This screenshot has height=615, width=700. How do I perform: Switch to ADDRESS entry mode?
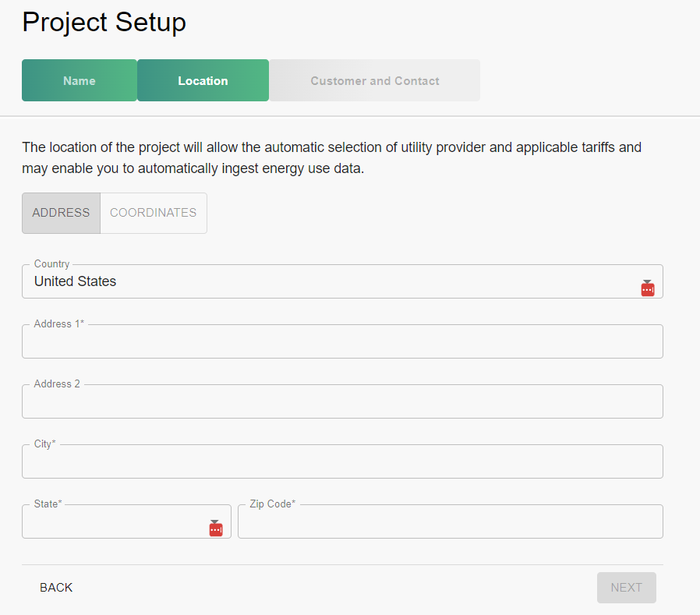point(61,213)
